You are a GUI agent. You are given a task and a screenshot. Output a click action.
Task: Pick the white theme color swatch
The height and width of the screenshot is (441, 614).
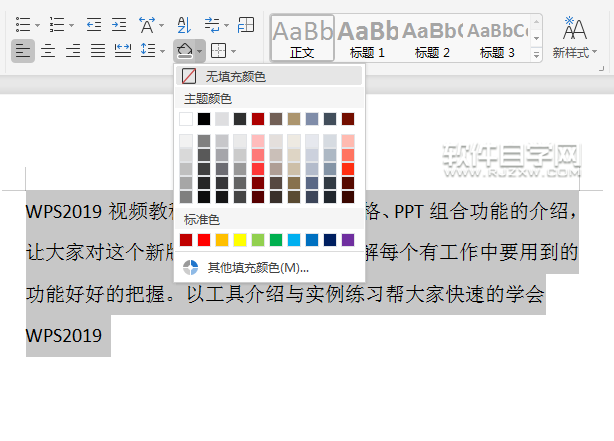[186, 119]
